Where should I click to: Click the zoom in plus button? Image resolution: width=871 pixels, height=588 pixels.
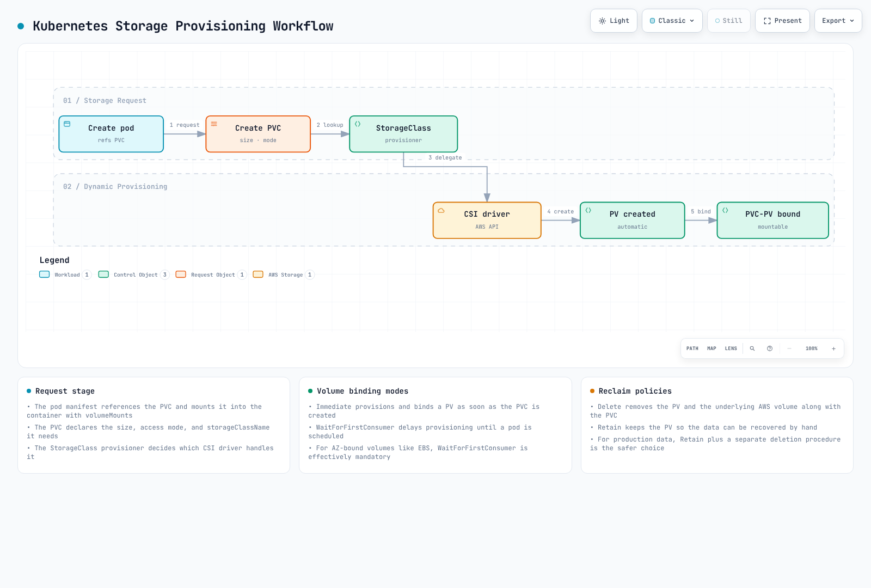click(x=833, y=348)
